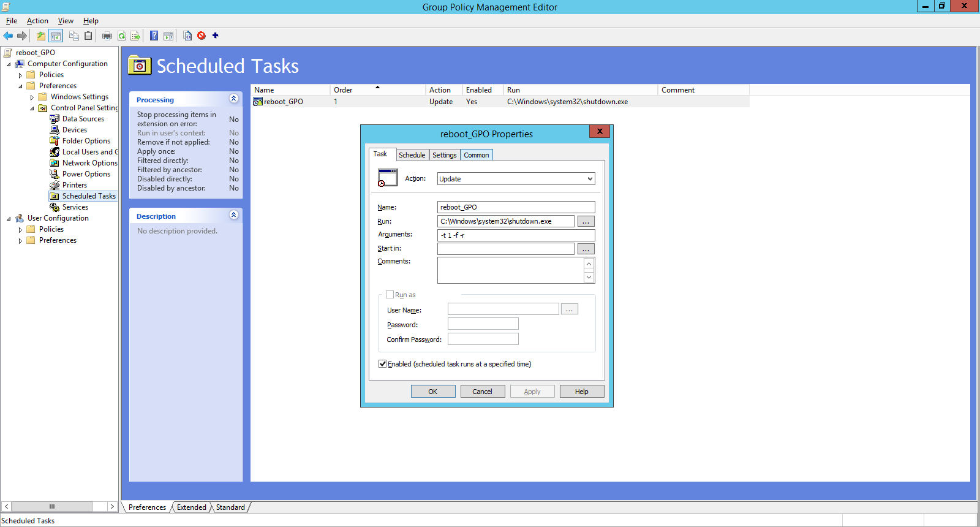Image resolution: width=980 pixels, height=527 pixels.
Task: Open the Action dropdown showing Update
Action: coord(516,179)
